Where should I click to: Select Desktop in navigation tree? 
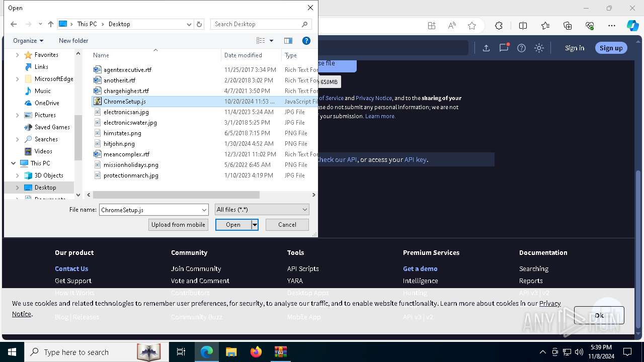tap(45, 188)
